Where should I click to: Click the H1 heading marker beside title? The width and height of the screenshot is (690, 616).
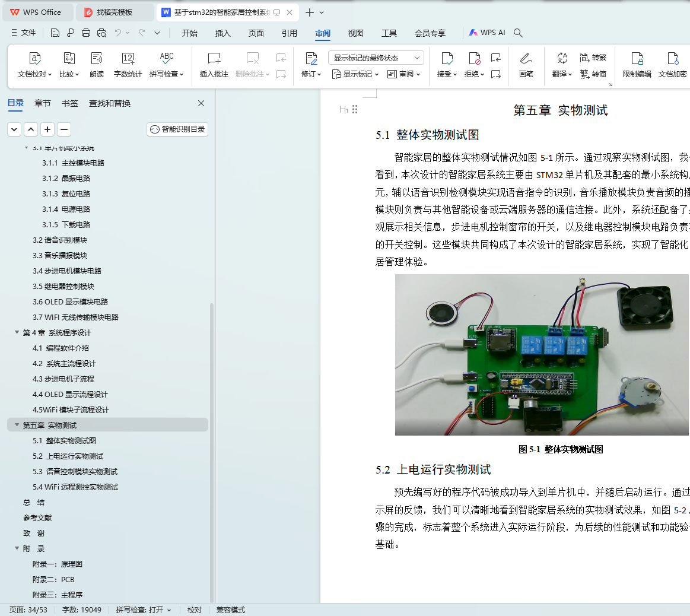click(344, 110)
